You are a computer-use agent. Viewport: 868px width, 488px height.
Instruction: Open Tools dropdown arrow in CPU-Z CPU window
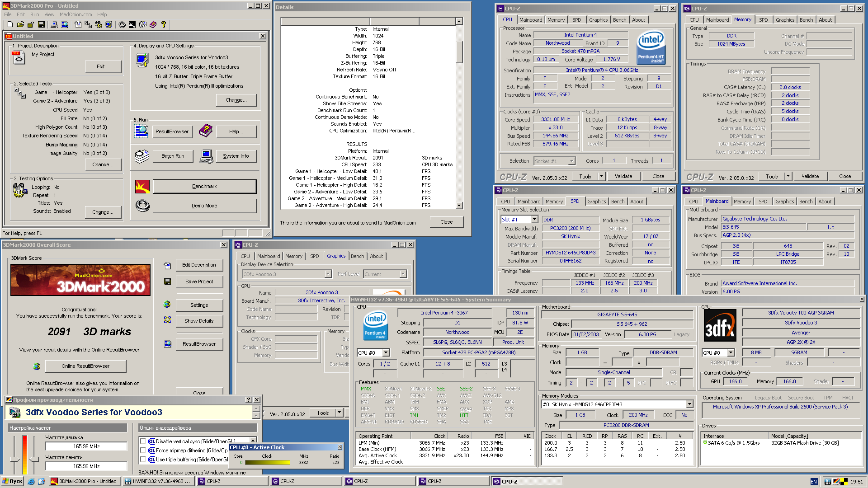point(601,176)
